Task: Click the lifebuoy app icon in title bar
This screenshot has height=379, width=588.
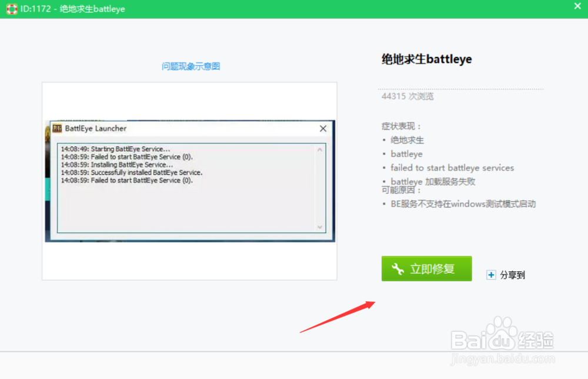Action: (12, 9)
